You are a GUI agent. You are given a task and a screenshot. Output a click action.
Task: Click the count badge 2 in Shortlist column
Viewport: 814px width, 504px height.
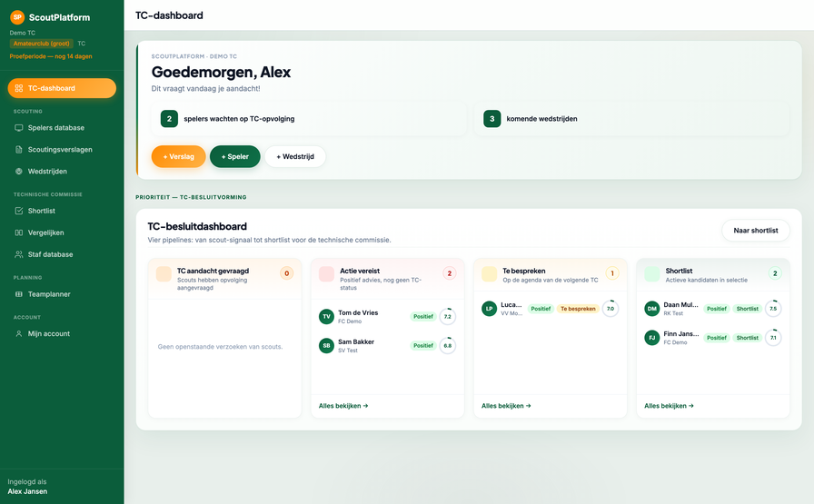pyautogui.click(x=775, y=273)
